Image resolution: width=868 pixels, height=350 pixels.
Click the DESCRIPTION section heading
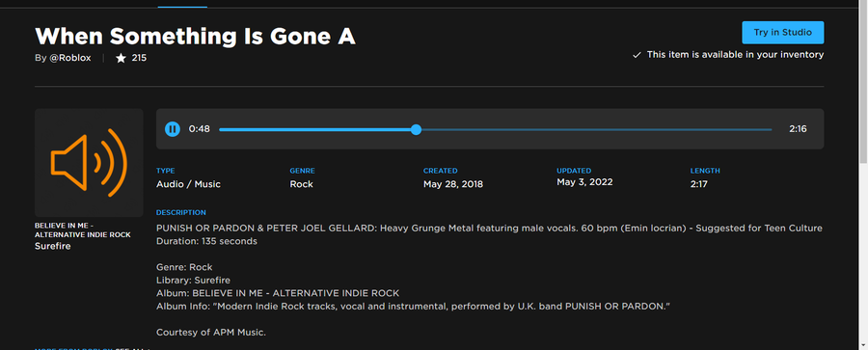coord(181,213)
